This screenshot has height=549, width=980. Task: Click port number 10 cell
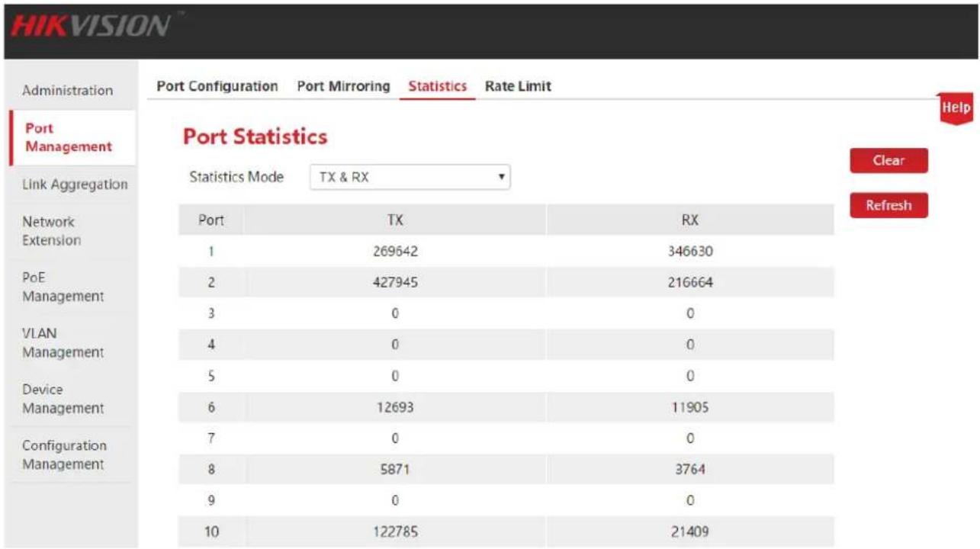(211, 532)
